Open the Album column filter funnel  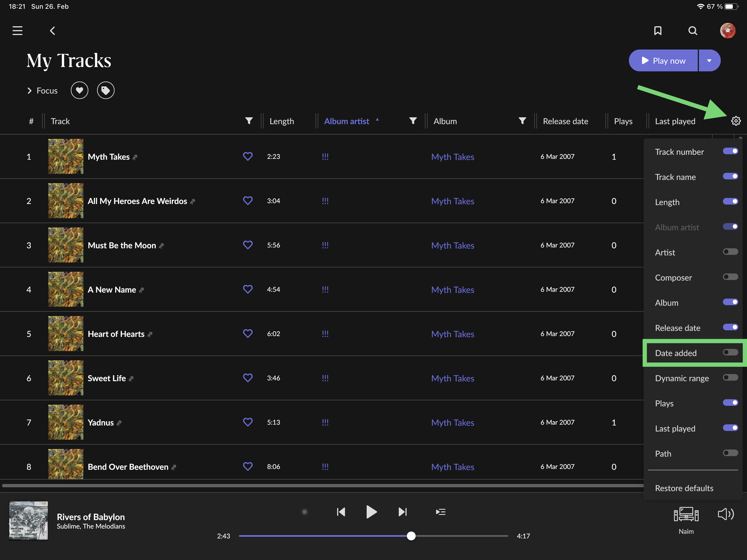point(522,121)
